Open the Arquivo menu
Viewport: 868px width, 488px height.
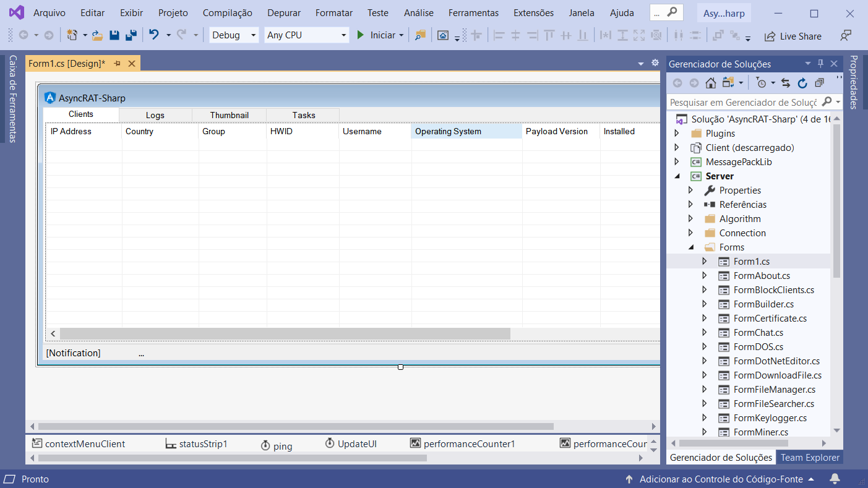pyautogui.click(x=49, y=12)
